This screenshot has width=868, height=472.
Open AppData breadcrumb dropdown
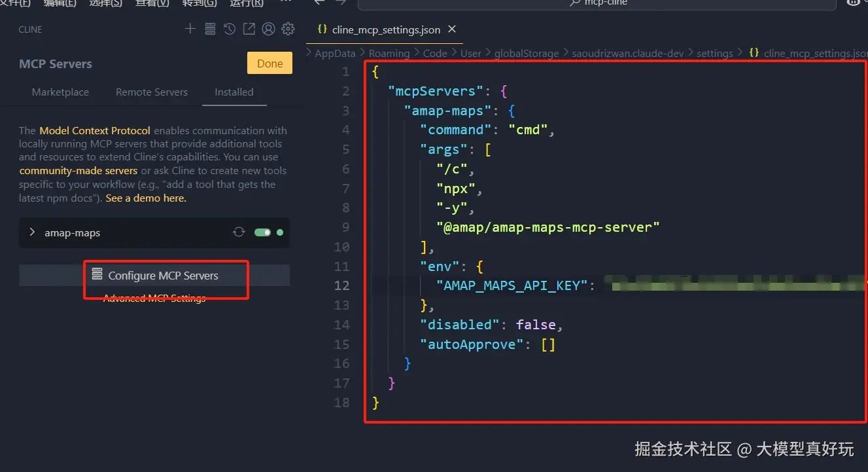(335, 53)
